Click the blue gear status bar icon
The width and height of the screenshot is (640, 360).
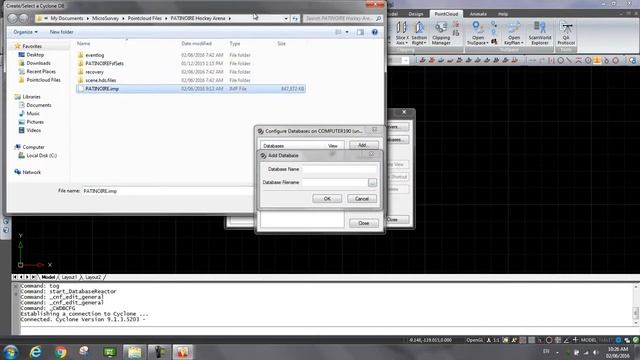(619, 340)
